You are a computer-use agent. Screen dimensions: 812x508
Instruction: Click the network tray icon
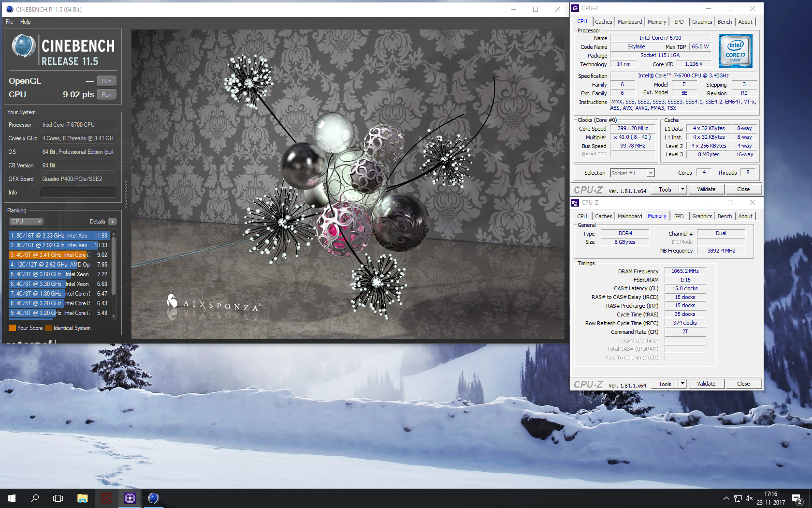pos(738,498)
